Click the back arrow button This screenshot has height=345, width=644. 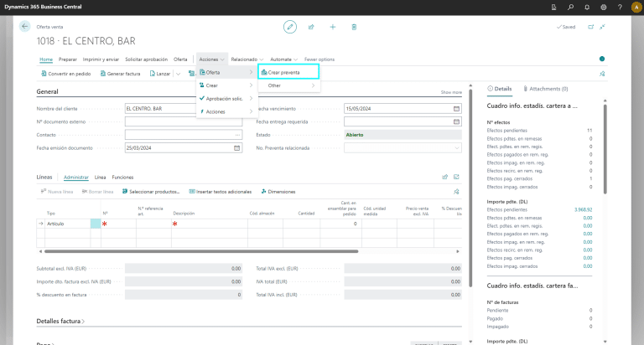point(24,27)
